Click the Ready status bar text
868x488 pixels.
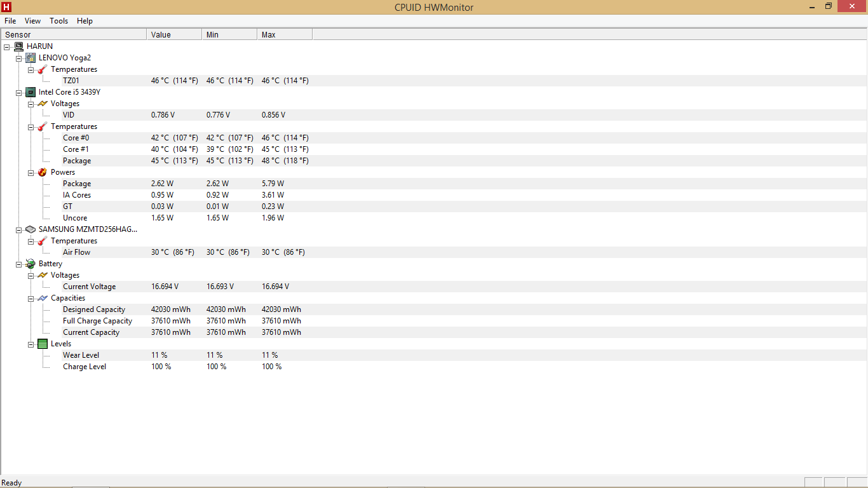tap(12, 483)
